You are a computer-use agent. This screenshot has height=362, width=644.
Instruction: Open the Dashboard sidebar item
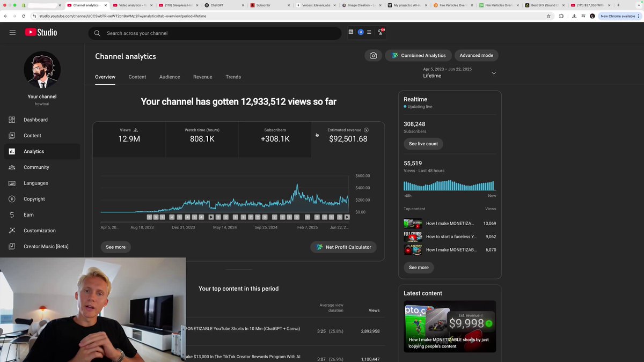(x=42, y=120)
